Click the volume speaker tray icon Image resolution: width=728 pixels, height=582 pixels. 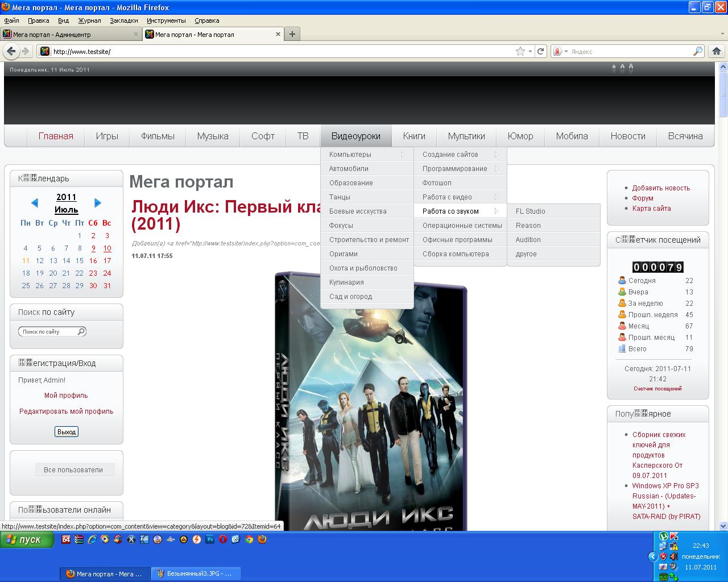click(x=674, y=556)
